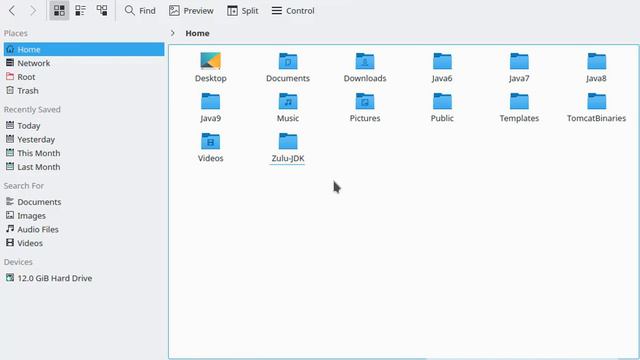Show files saved Today
Image resolution: width=640 pixels, height=360 pixels.
point(84,125)
